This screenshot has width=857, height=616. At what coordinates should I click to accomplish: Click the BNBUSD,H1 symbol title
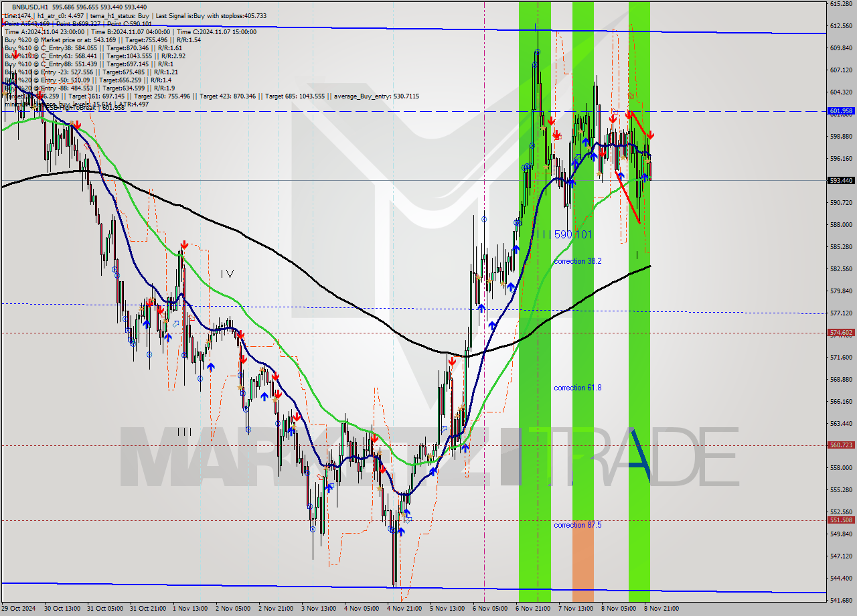coord(30,6)
